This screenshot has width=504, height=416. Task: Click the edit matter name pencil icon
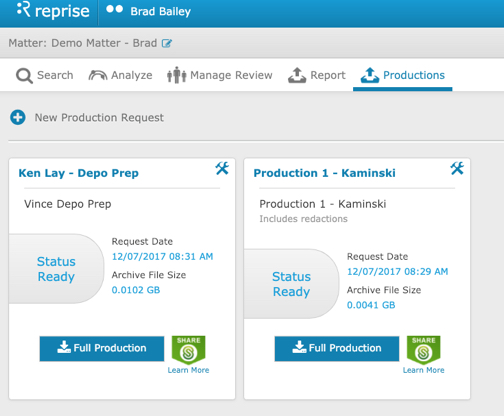[167, 43]
